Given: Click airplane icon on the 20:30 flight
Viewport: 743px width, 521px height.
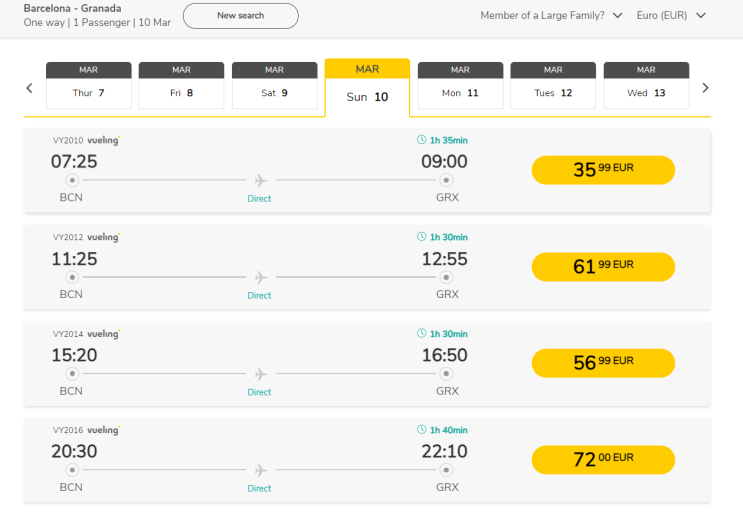Looking at the screenshot, I should tap(260, 470).
